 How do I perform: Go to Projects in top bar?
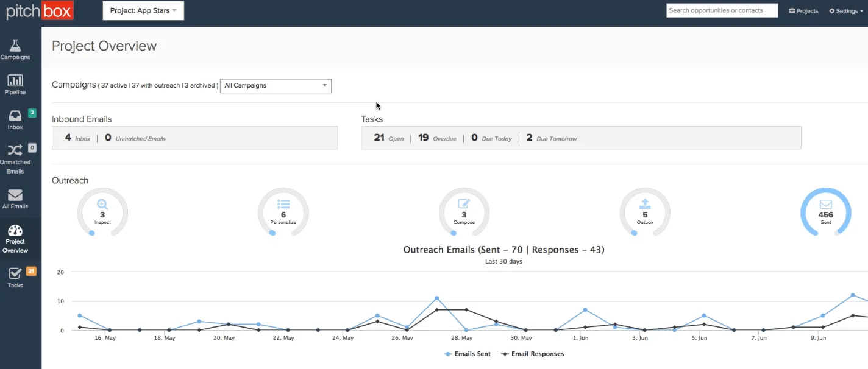pos(803,11)
